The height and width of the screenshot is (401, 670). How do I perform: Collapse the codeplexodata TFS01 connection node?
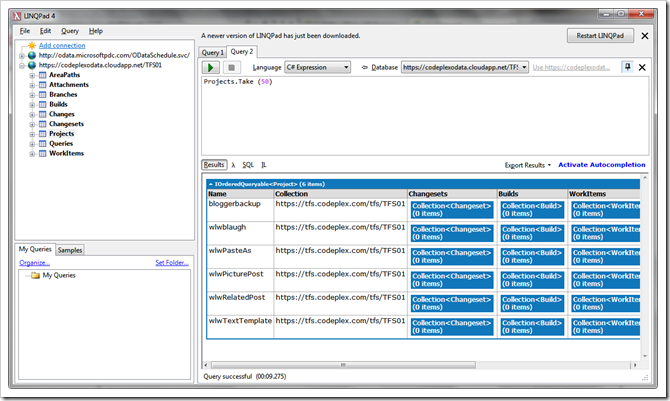point(22,65)
